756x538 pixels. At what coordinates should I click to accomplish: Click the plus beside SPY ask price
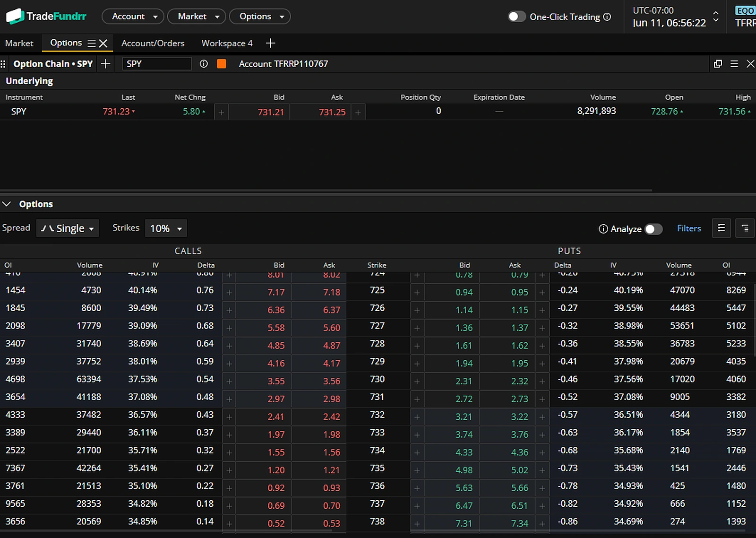point(358,112)
